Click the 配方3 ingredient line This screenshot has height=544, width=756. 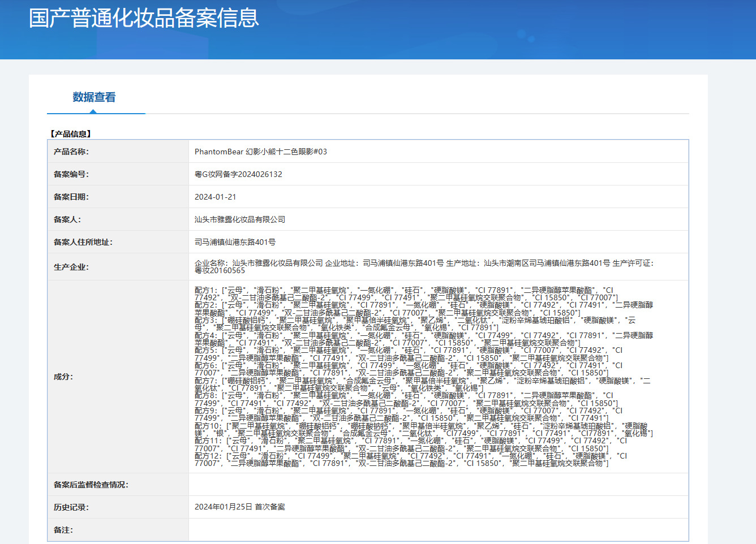click(x=415, y=324)
